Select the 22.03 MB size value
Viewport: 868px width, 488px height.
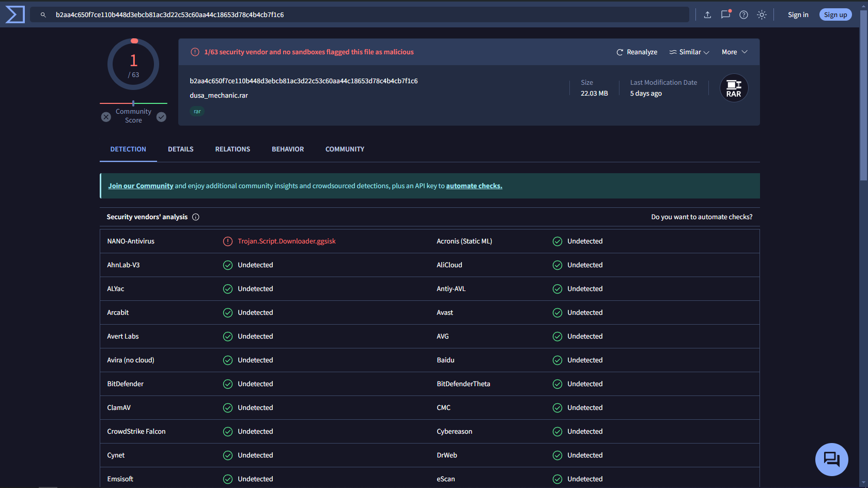coord(594,94)
